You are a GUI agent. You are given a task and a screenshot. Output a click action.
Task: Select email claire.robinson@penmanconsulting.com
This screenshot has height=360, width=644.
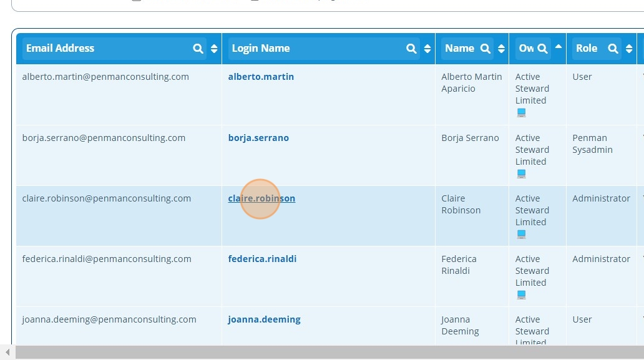tap(106, 198)
